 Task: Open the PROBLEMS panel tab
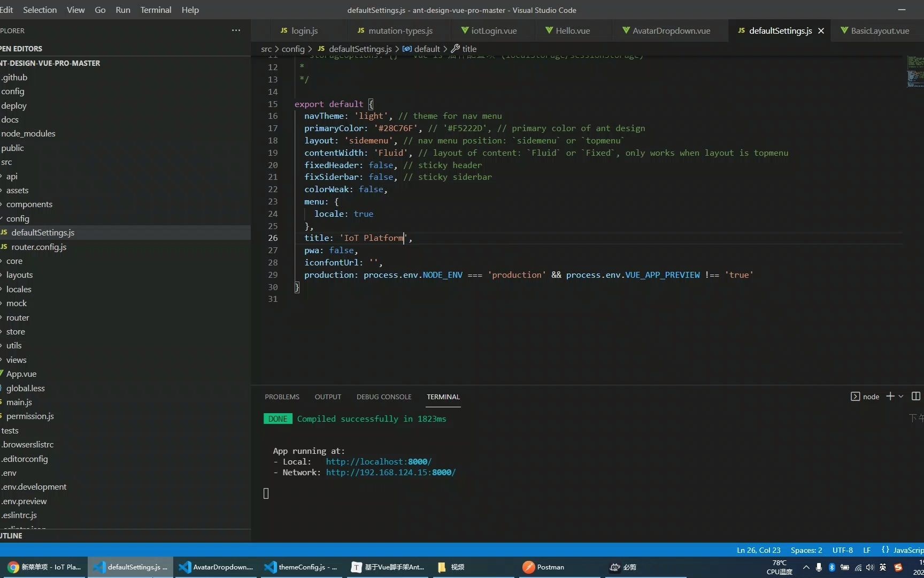(282, 397)
